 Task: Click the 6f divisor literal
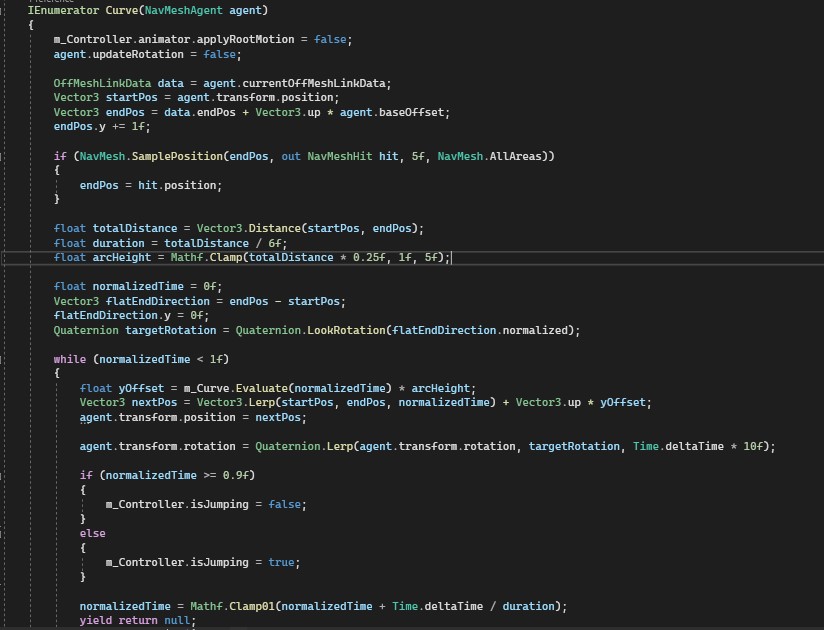pos(275,243)
